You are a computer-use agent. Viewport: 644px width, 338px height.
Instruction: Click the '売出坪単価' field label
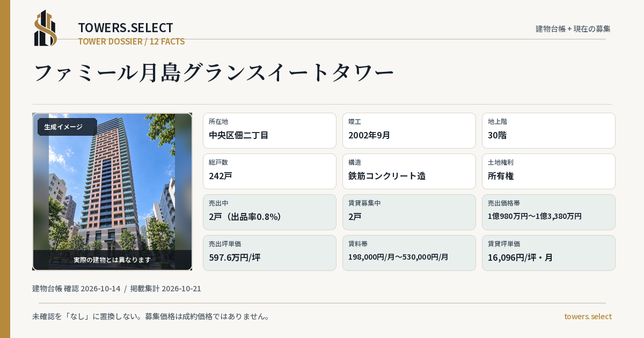(x=225, y=244)
